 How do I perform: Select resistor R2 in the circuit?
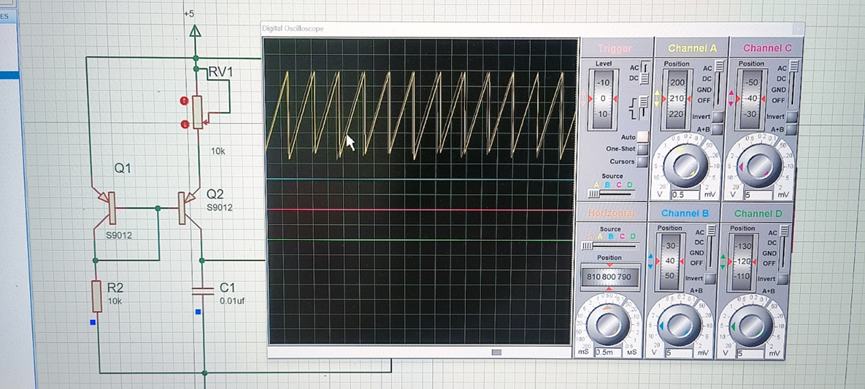[x=97, y=296]
